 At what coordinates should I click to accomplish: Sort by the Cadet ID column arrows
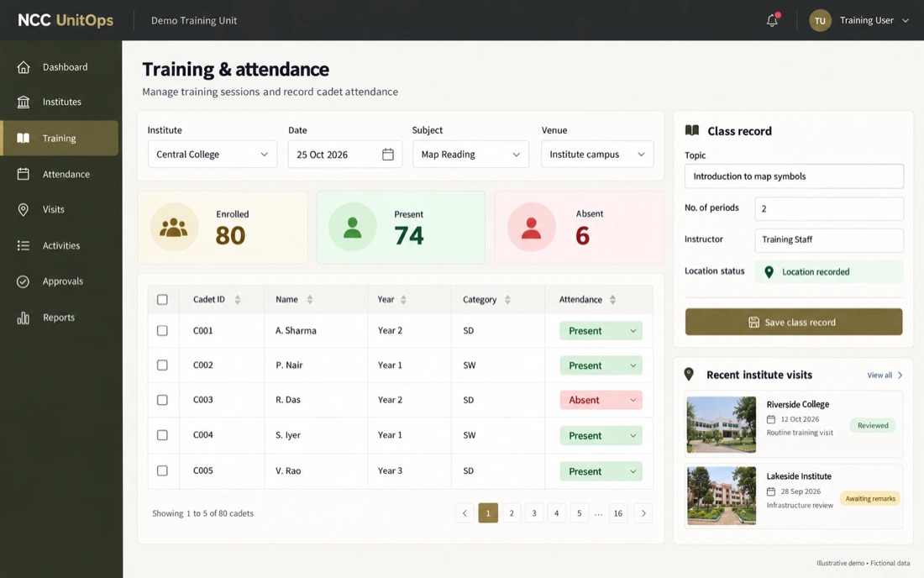point(238,299)
